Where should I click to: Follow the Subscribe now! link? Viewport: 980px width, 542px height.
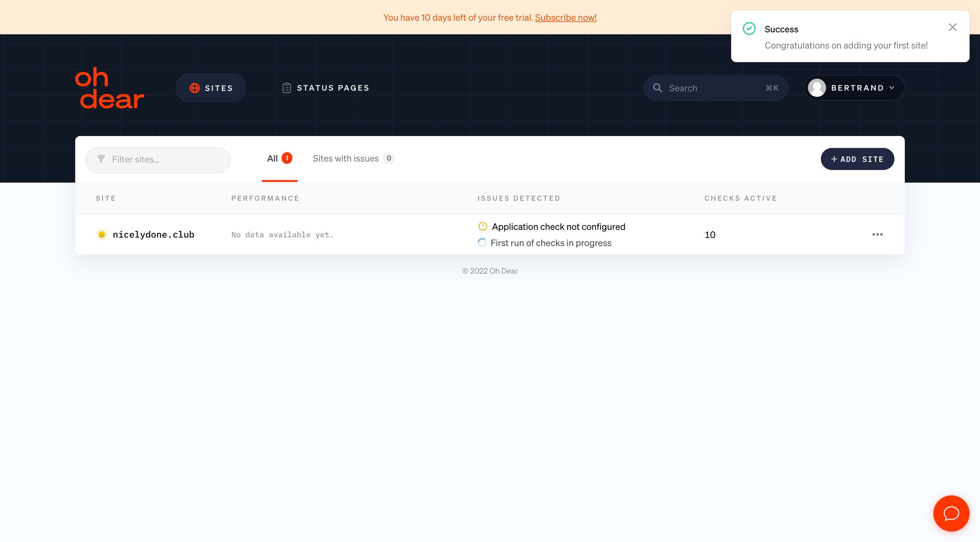pos(566,18)
